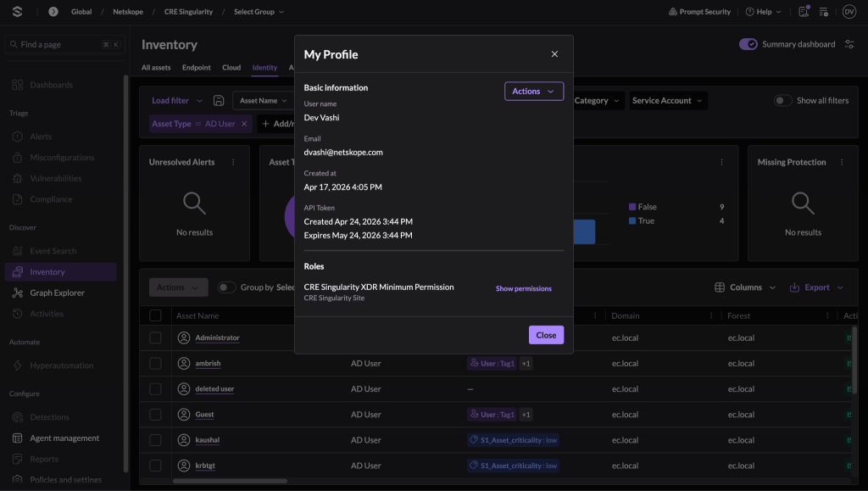Check the kaushal row checkbox

tap(156, 440)
